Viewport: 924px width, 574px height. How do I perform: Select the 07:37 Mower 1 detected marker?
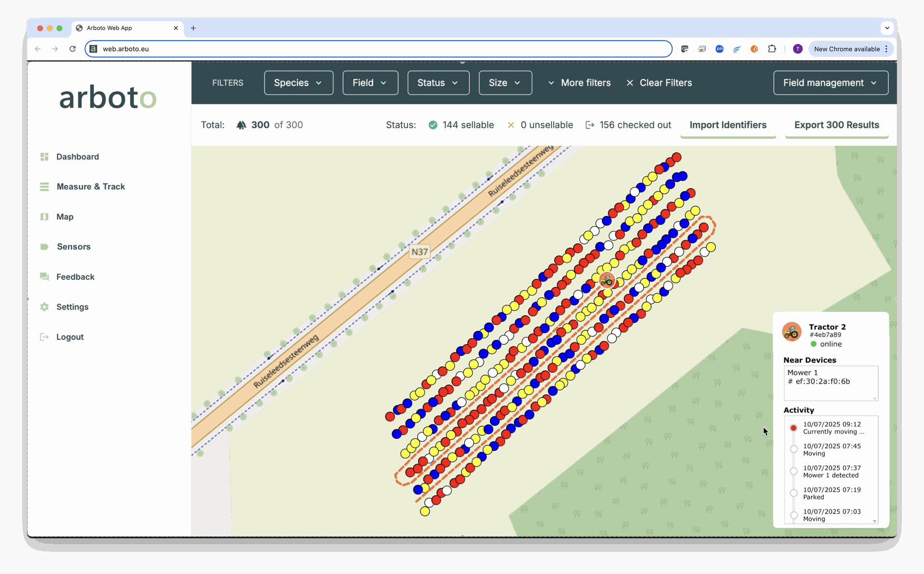794,471
